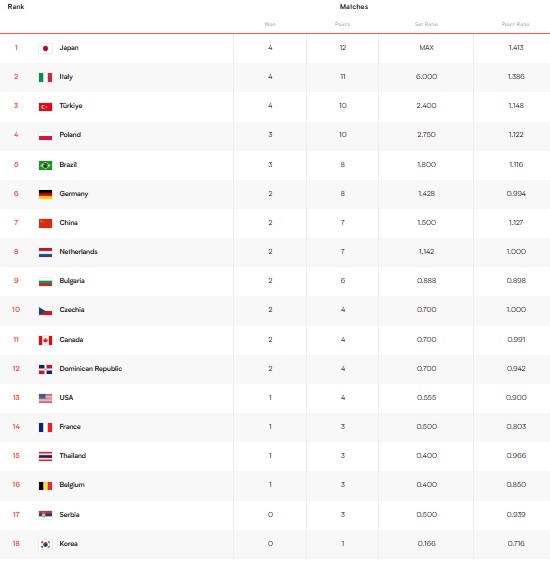Screen dimensions: 550x562
Task: Sort by the Won column header
Action: click(270, 24)
